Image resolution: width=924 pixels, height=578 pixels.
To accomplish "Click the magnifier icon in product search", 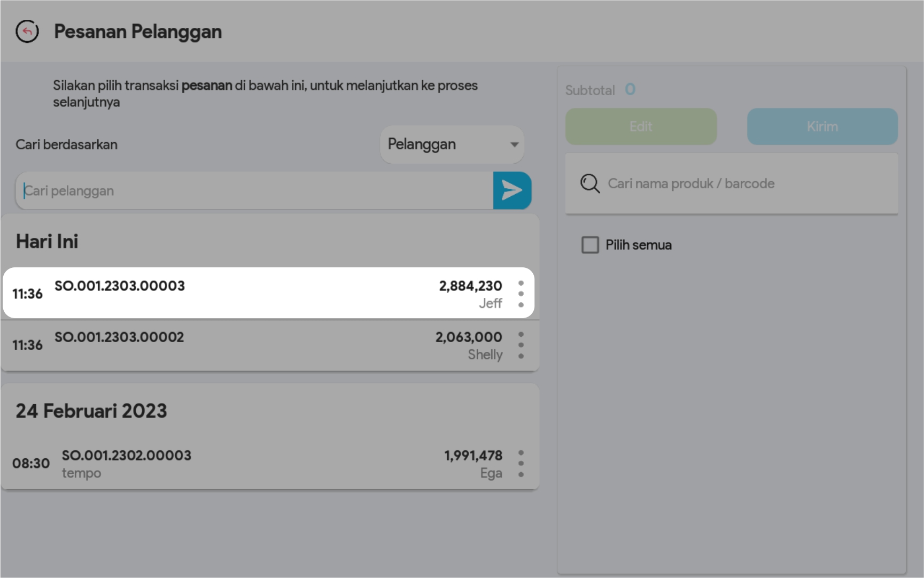I will pos(590,183).
